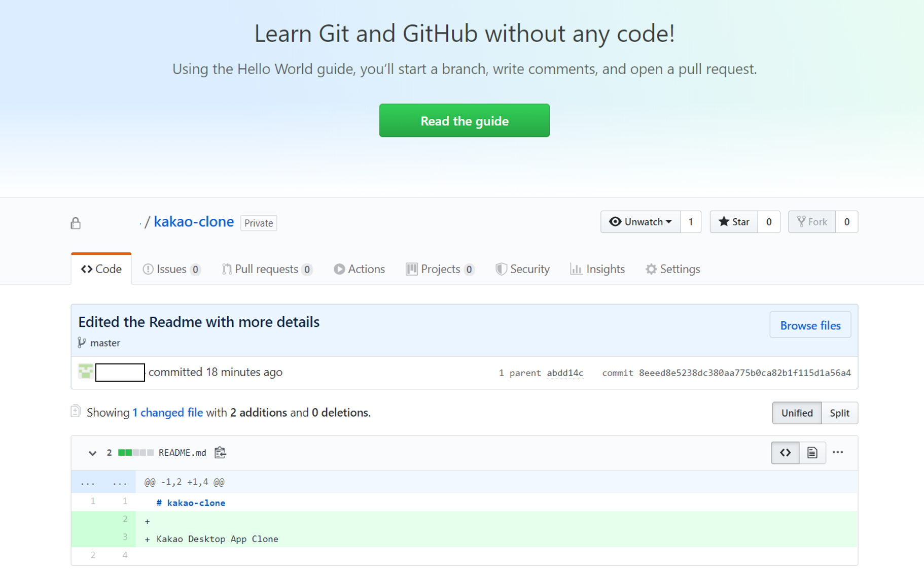The image size is (924, 571).
Task: Click the Read the guide button
Action: 464,120
